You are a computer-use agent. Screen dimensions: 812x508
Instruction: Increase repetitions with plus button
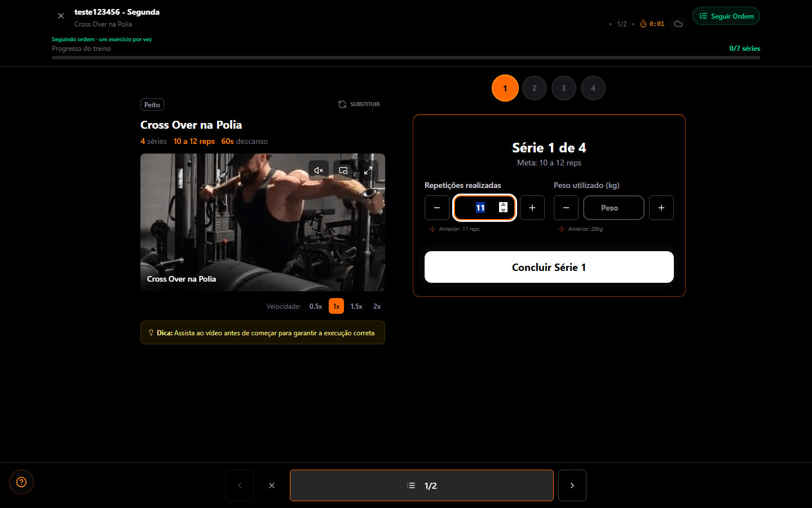[x=532, y=208]
